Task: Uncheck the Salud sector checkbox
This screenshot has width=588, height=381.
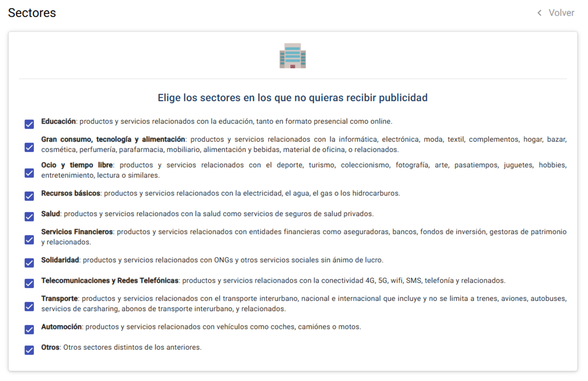Action: [29, 217]
